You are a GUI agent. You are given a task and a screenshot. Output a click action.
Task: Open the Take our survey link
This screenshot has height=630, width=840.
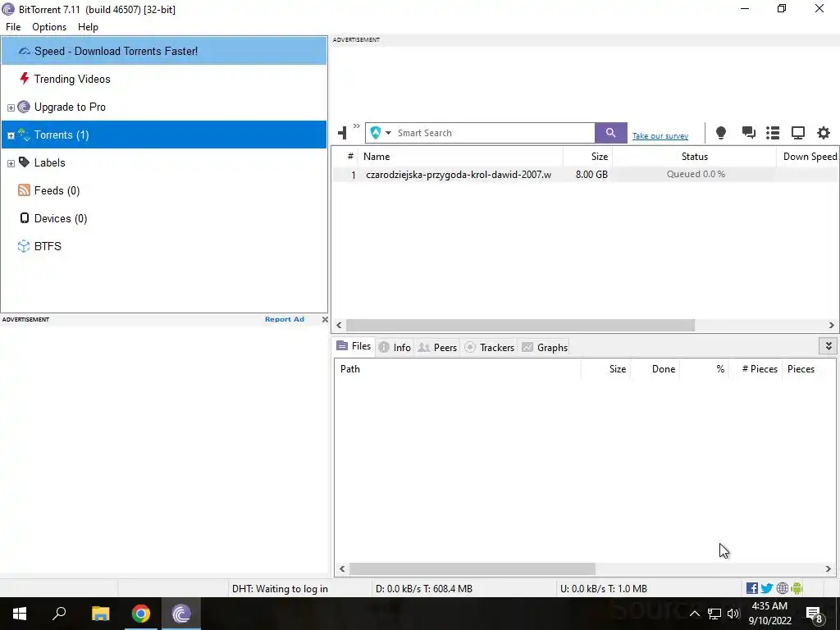coord(660,136)
